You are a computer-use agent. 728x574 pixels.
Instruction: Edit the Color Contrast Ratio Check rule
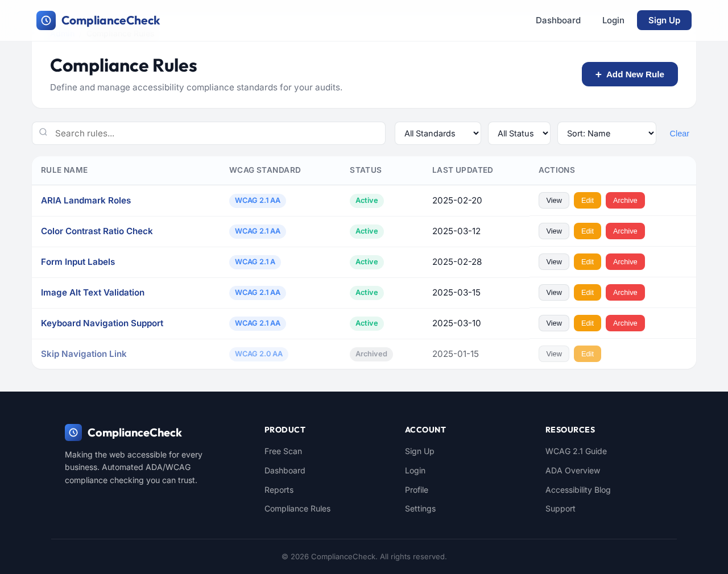tap(588, 231)
